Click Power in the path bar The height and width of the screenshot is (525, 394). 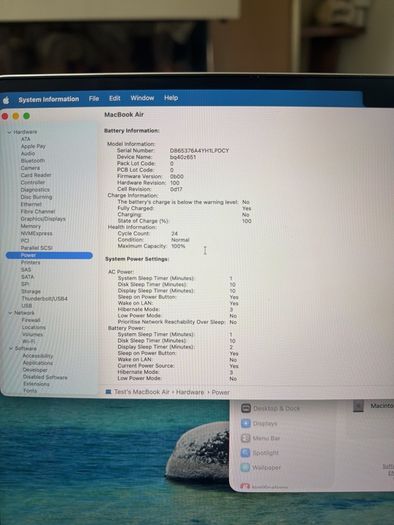pyautogui.click(x=220, y=392)
